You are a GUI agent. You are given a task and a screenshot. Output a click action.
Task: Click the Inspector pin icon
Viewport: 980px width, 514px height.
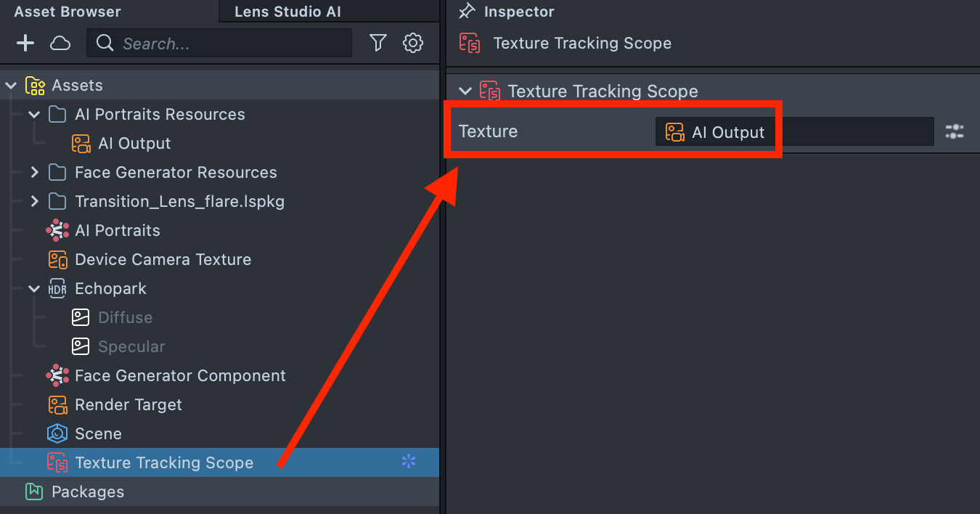tap(467, 12)
